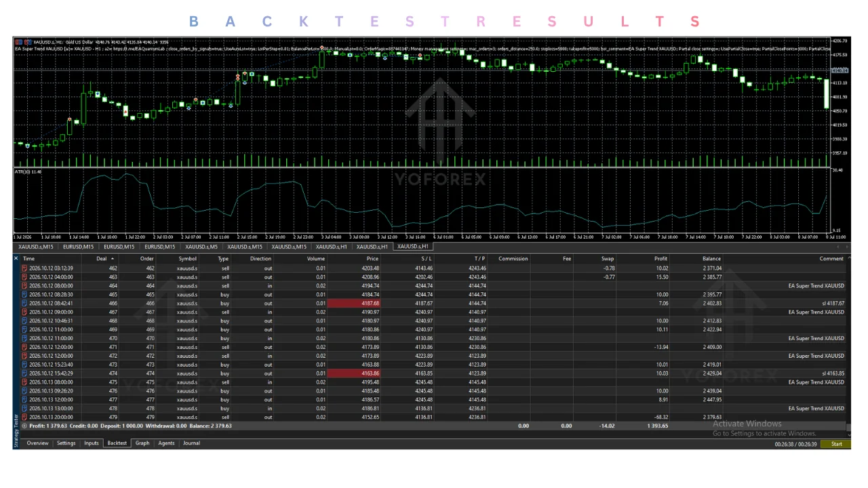Click the buy deal icon in the deal 473 row
The image size is (868, 488).
[24, 365]
